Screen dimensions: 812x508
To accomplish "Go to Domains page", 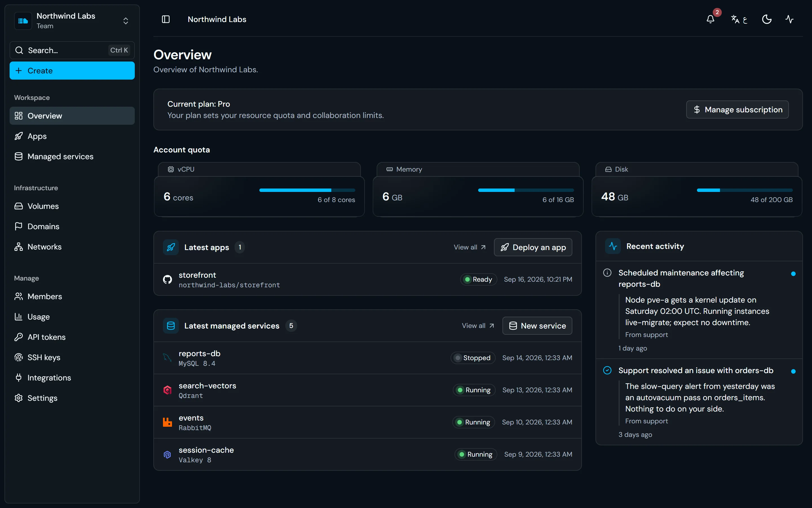I will pos(72,226).
